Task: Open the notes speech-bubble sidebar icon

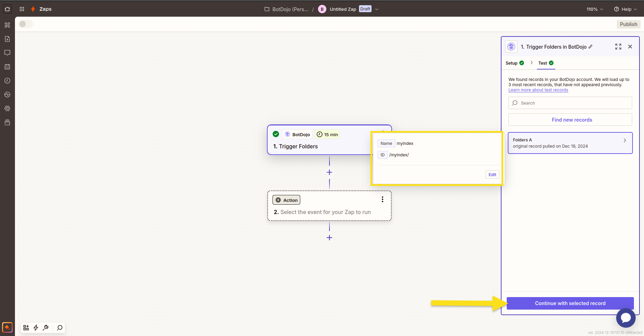Action: pyautogui.click(x=7, y=53)
